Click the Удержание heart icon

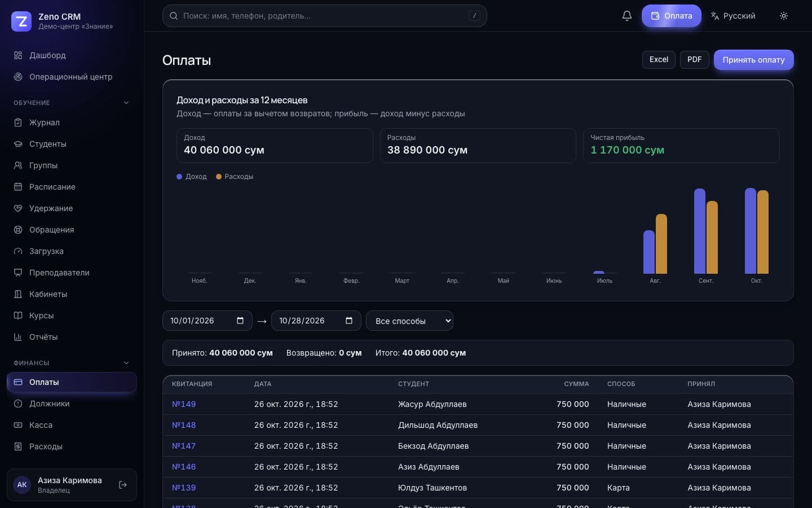tap(18, 208)
